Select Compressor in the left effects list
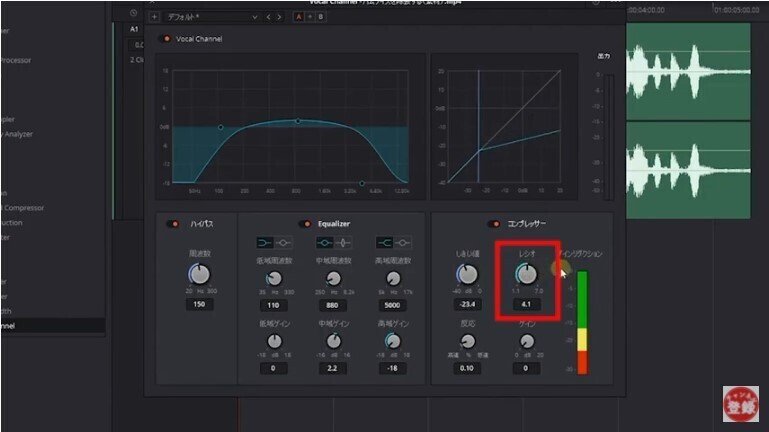This screenshot has height=432, width=769. (x=23, y=208)
